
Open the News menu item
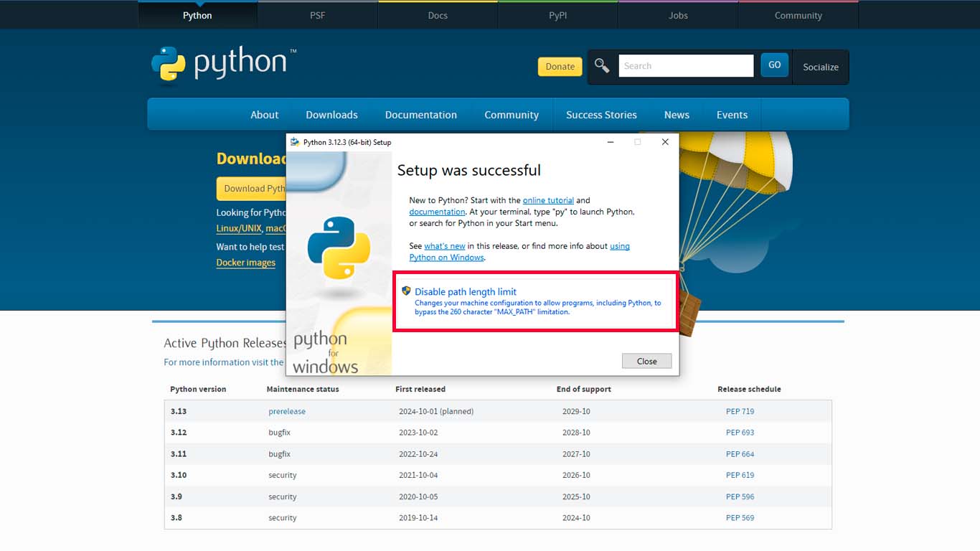click(x=677, y=115)
